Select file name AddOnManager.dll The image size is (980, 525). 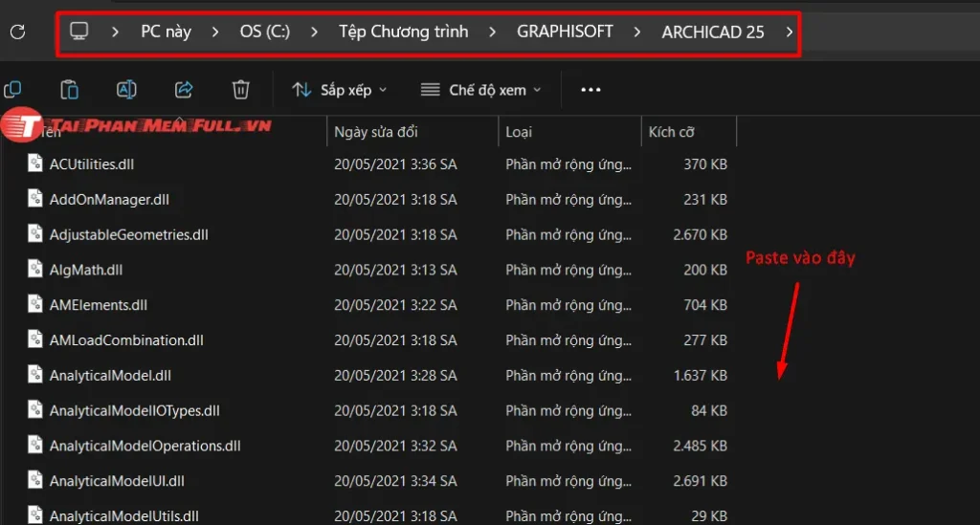coord(109,199)
